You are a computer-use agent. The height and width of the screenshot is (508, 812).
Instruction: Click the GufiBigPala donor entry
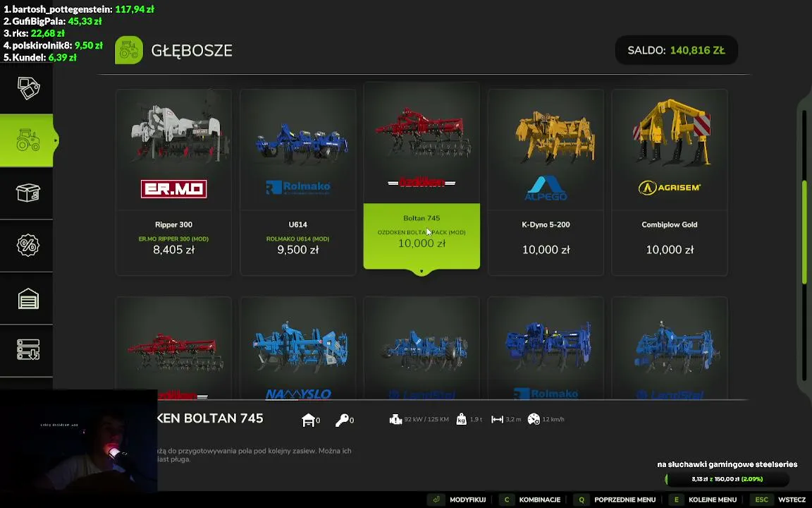[52, 21]
